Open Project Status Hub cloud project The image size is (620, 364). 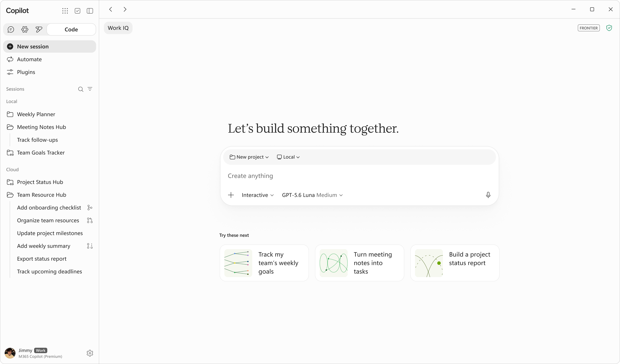point(49,182)
